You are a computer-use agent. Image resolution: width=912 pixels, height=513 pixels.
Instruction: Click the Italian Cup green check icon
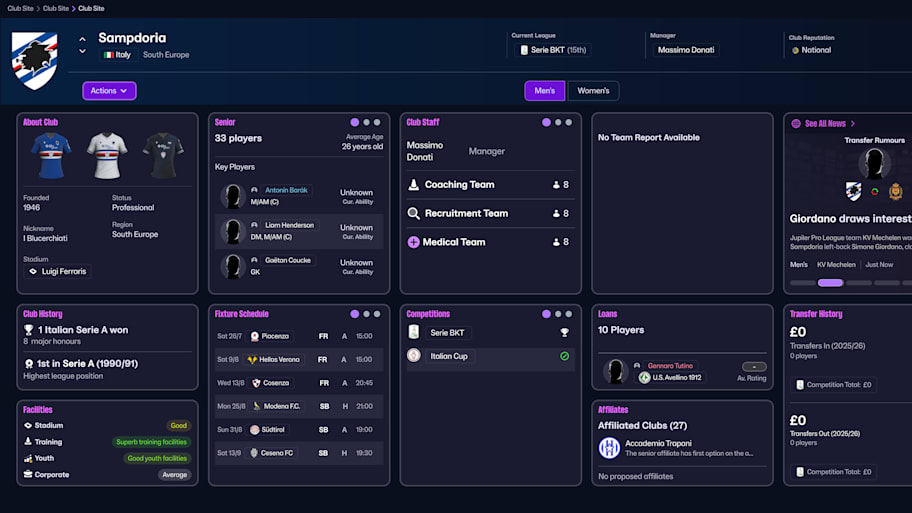(x=564, y=356)
